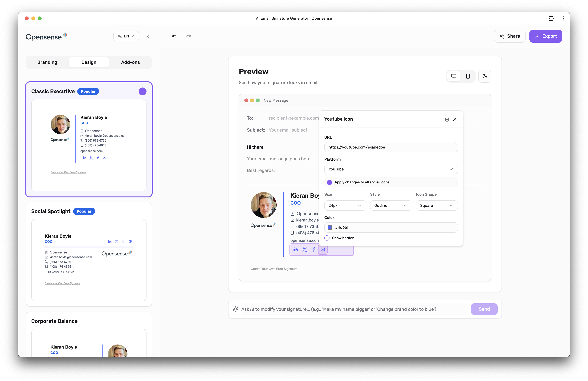
Task: Click the Facebook icon in Classic Executive template
Action: tap(98, 158)
